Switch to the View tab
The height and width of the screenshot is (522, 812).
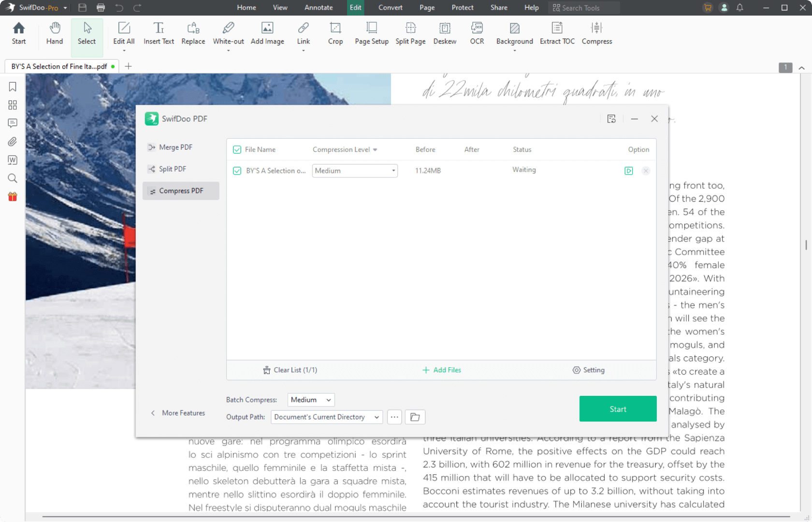click(280, 8)
